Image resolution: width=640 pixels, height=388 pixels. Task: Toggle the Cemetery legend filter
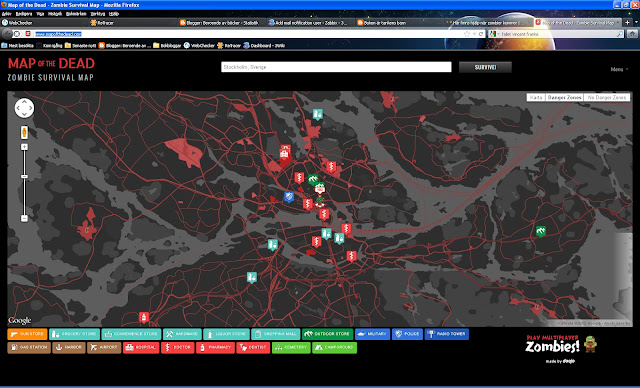[291, 348]
